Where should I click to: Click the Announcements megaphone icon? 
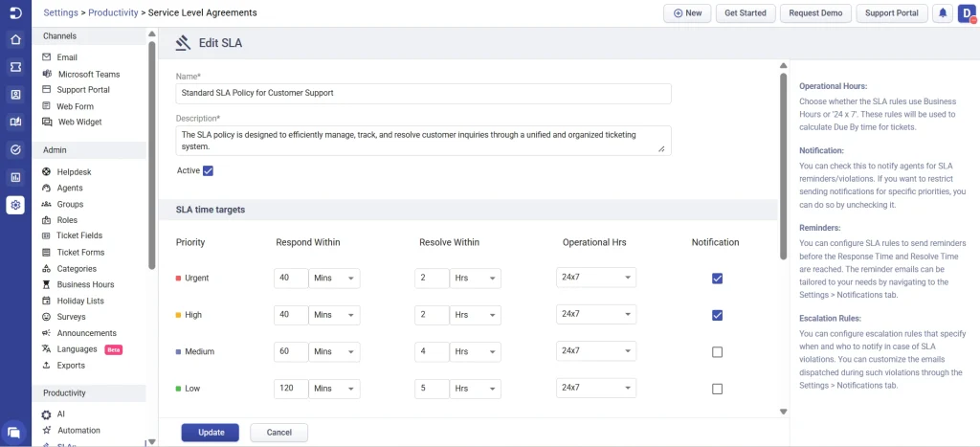[x=46, y=333]
